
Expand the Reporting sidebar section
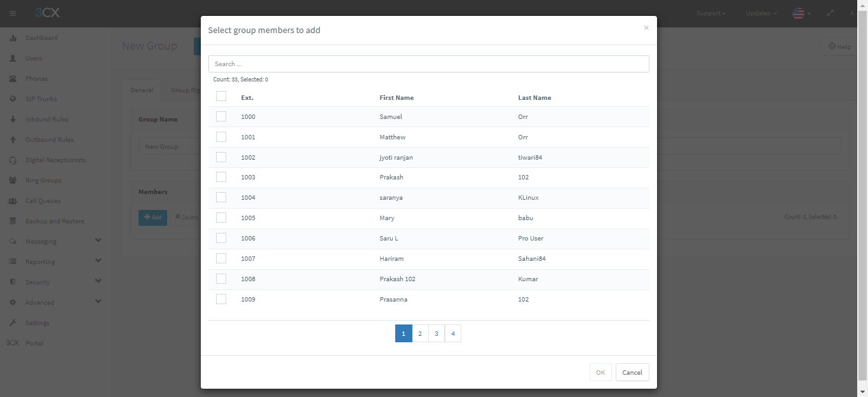(98, 261)
